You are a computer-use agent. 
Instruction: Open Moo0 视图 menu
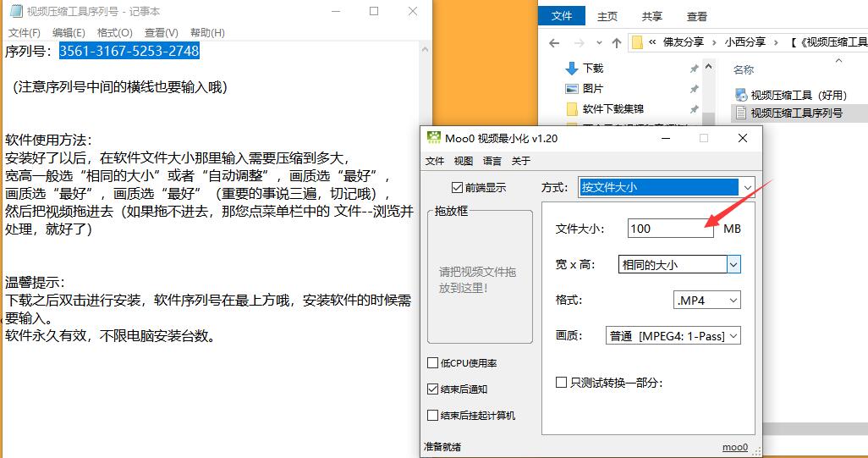pyautogui.click(x=464, y=161)
